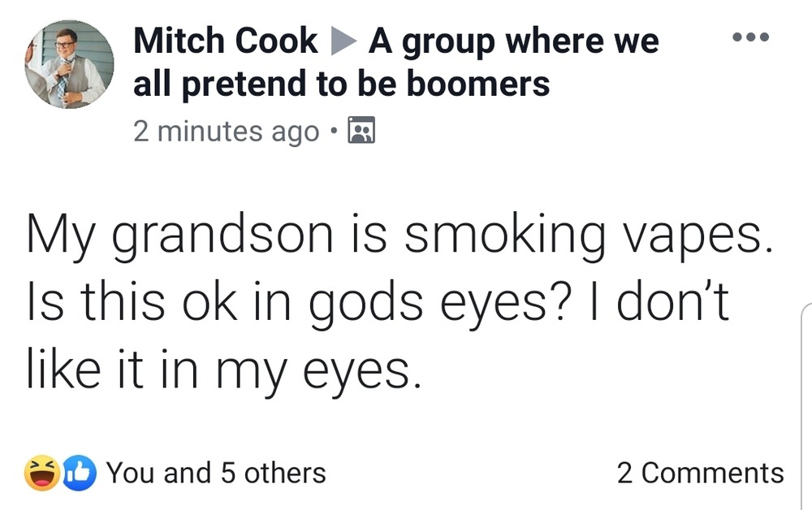Open the "2 Comments" link
812x510 pixels.
(700, 473)
